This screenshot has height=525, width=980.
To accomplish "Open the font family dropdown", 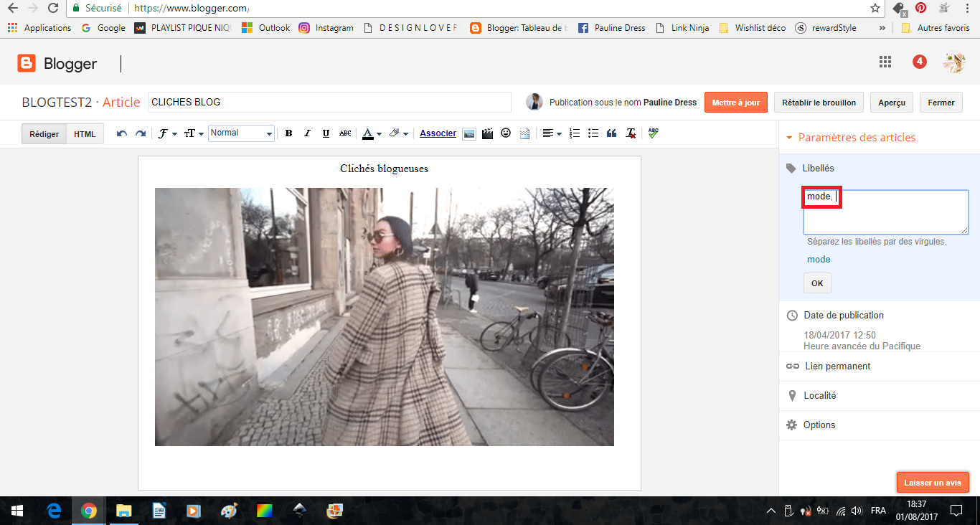I will tap(167, 133).
